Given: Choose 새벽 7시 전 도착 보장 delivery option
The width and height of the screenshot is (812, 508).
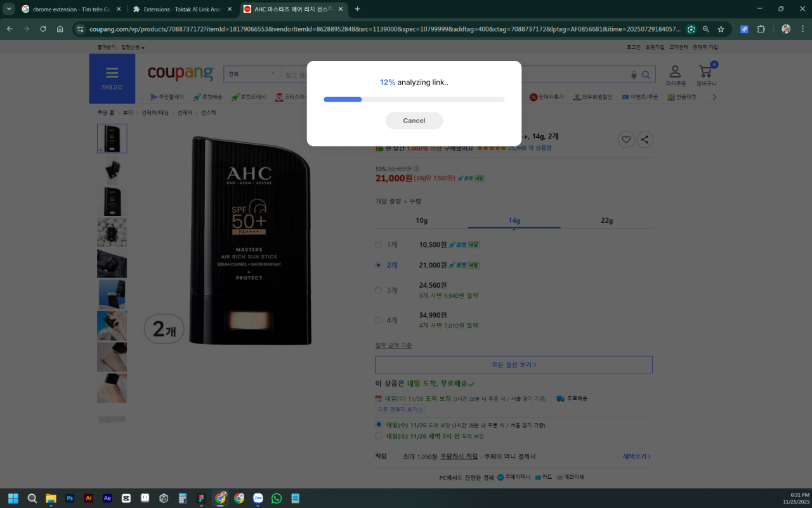Looking at the screenshot, I should (x=379, y=436).
